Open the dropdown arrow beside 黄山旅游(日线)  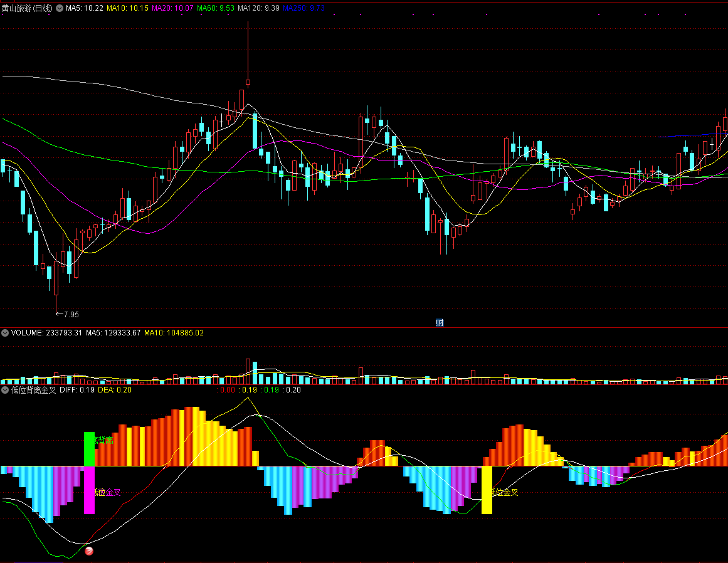(60, 8)
